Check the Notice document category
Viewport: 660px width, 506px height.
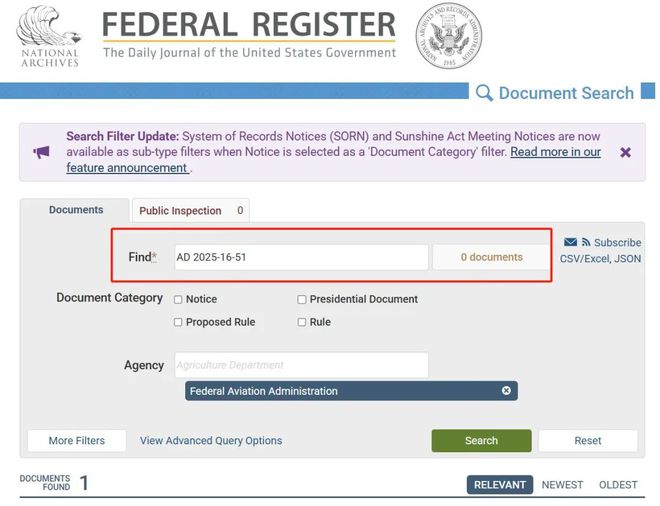pyautogui.click(x=178, y=299)
